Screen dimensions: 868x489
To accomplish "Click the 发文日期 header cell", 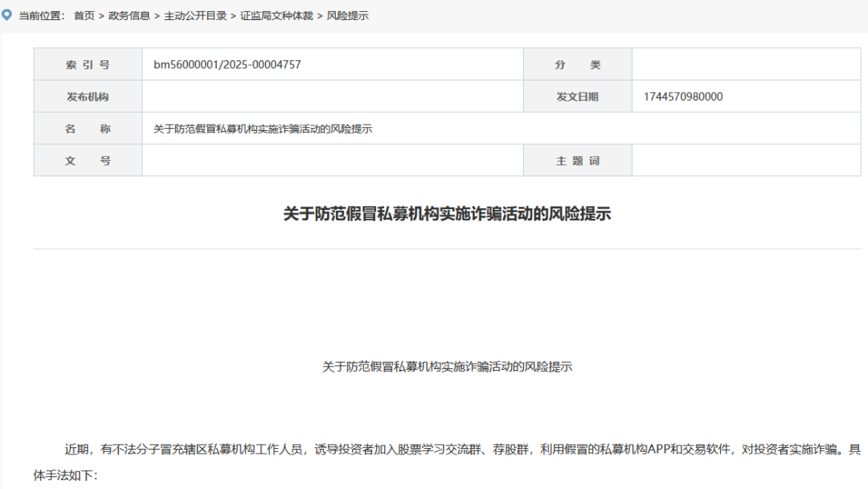I will 577,97.
